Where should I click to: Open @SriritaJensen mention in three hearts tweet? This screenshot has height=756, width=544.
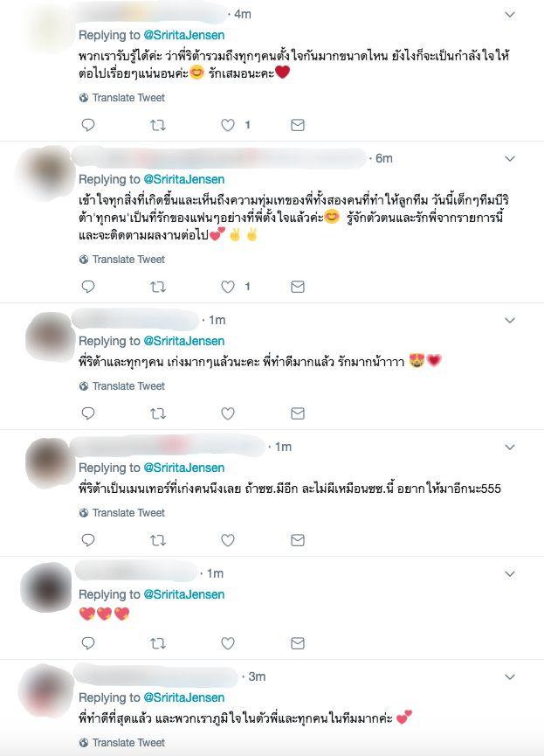click(x=184, y=594)
